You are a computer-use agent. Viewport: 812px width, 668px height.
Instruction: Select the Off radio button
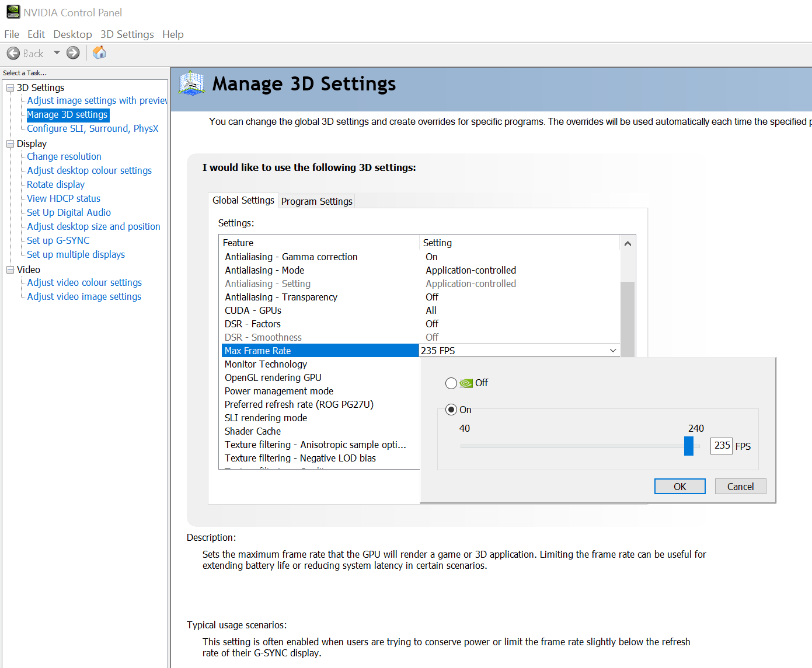pos(451,383)
